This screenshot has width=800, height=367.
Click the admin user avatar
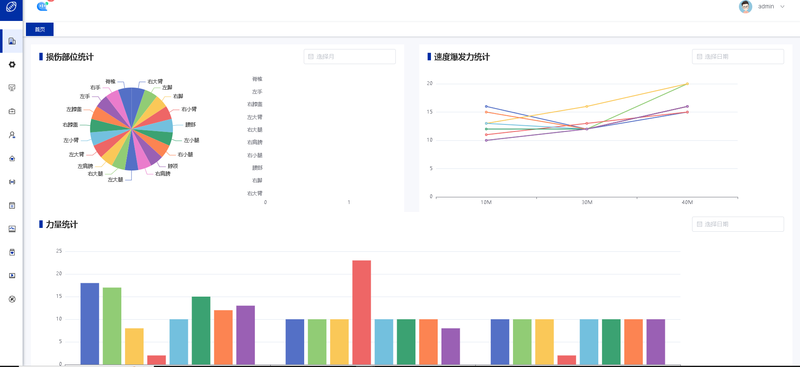(745, 7)
